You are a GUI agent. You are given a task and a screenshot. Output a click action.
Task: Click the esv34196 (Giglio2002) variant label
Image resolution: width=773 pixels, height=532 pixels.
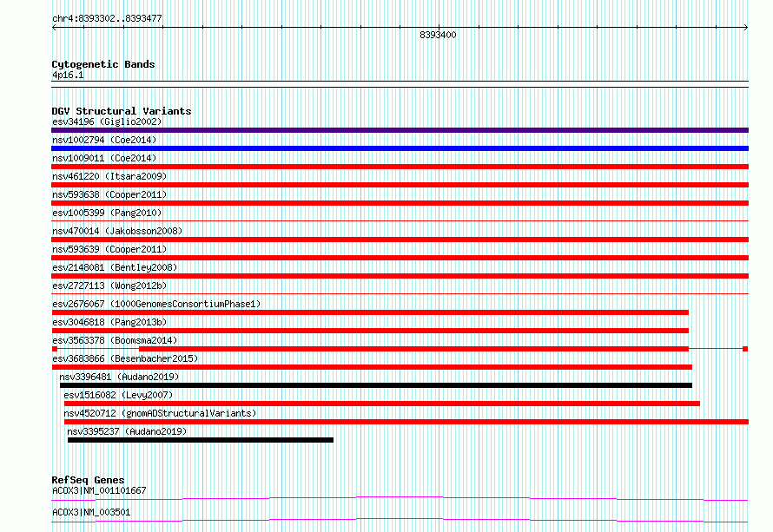pyautogui.click(x=107, y=122)
